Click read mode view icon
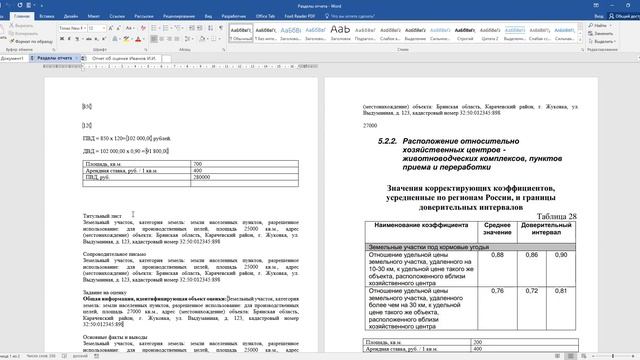The image size is (640, 360). (x=558, y=356)
